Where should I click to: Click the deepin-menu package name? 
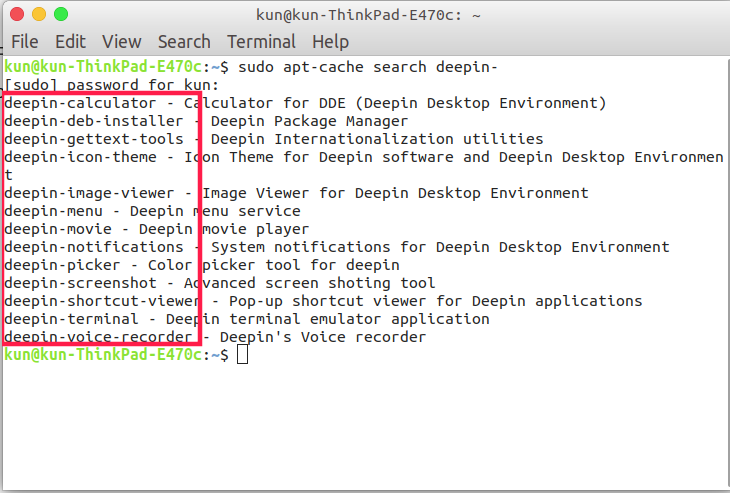[53, 211]
